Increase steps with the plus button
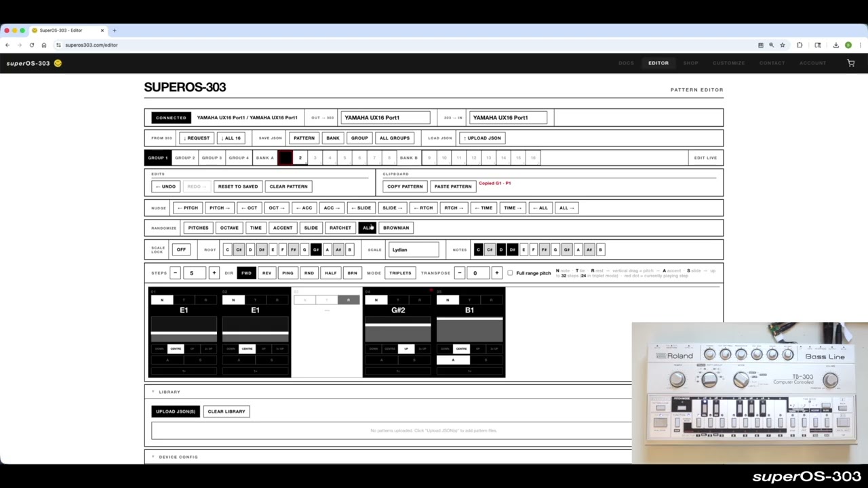868x488 pixels. 214,273
